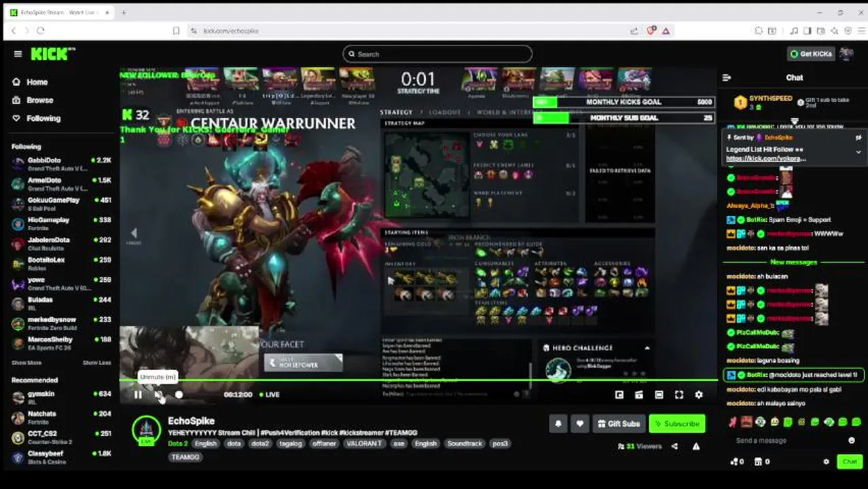
Task: Unmute the stream with the speaker icon
Action: (158, 395)
